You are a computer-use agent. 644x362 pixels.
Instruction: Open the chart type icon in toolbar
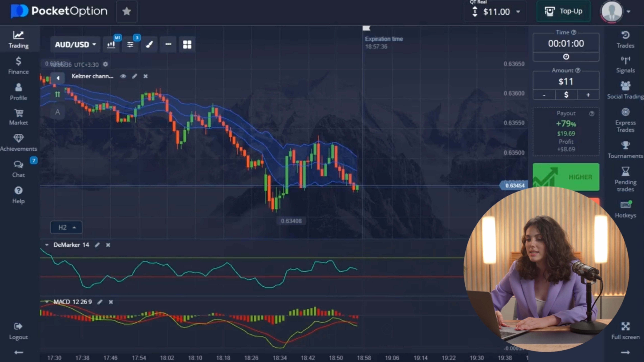pos(111,45)
